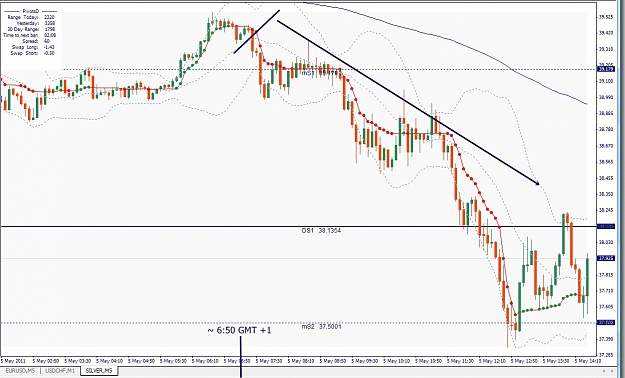Click the 5 May 04:10 time axis label
Image resolution: width=625 pixels, height=378 pixels.
tap(110, 361)
